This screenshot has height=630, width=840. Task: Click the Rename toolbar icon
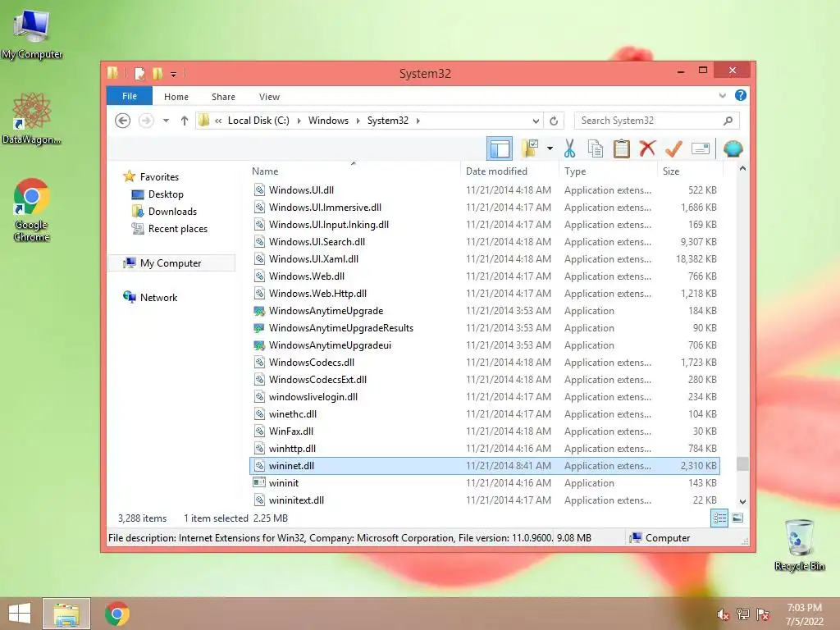coord(701,148)
